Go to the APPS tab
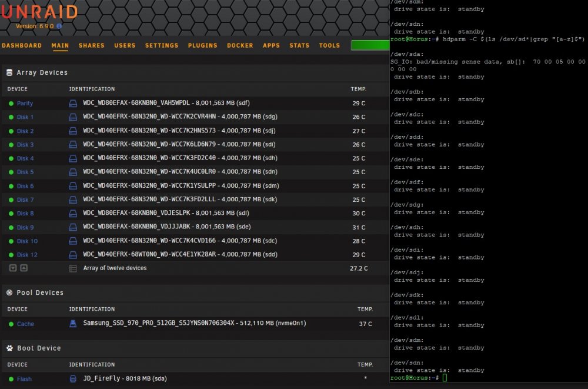The width and height of the screenshot is (588, 389). point(271,45)
